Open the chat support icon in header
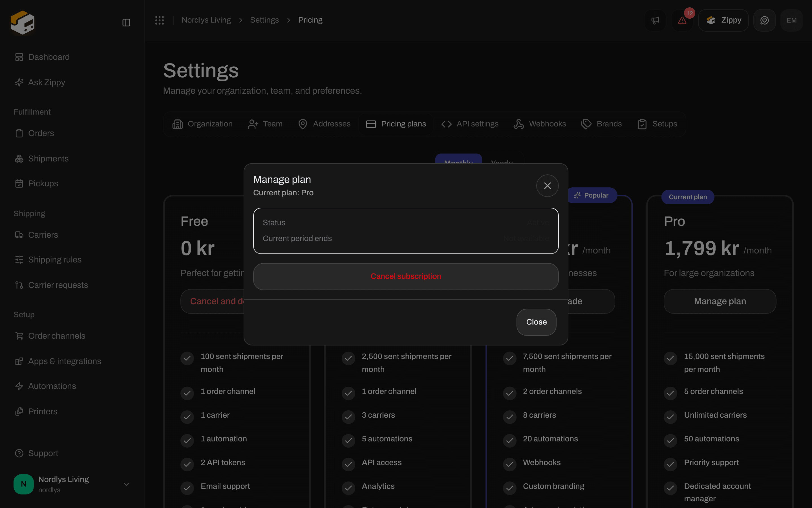This screenshot has height=508, width=812. click(764, 21)
